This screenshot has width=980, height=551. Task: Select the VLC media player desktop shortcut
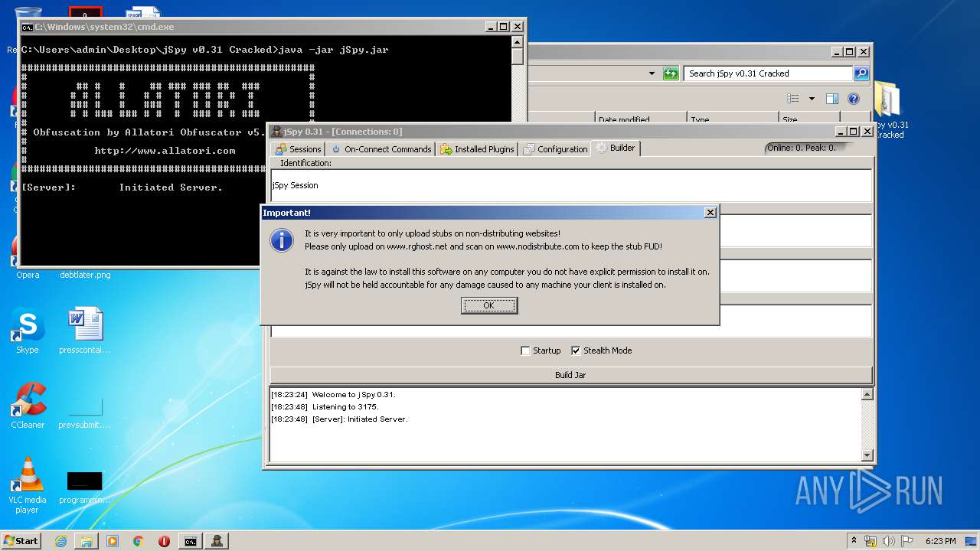[28, 485]
